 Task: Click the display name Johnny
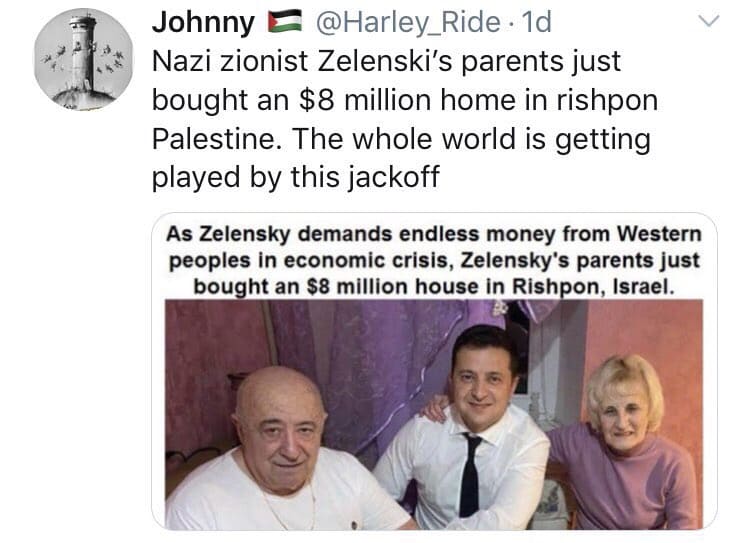click(x=203, y=23)
